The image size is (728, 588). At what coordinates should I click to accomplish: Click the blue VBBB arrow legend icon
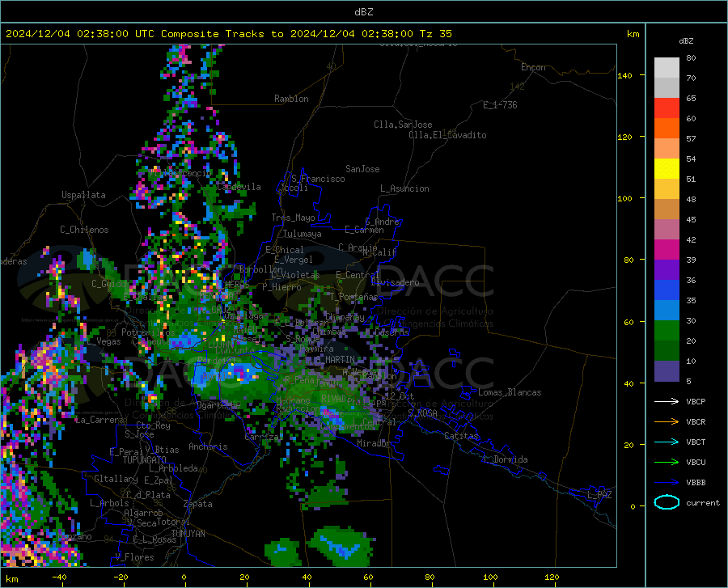667,482
